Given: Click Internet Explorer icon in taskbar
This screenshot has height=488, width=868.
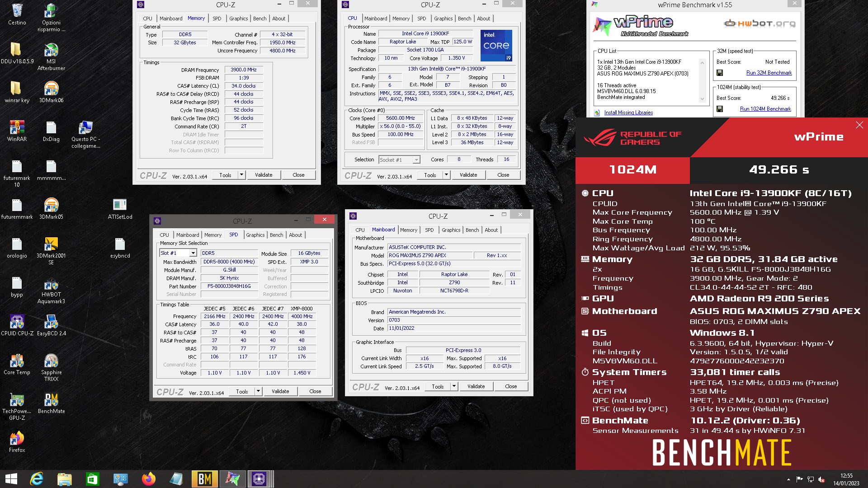Looking at the screenshot, I should pyautogui.click(x=37, y=479).
